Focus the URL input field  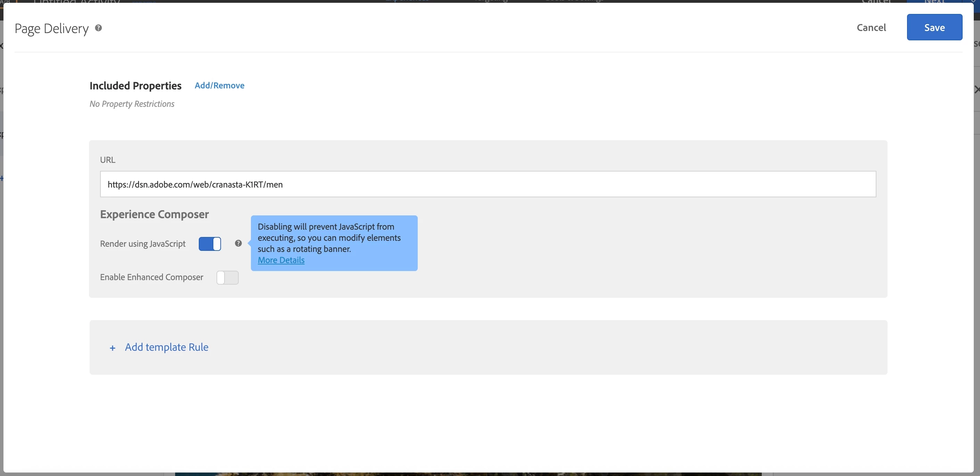coord(488,184)
